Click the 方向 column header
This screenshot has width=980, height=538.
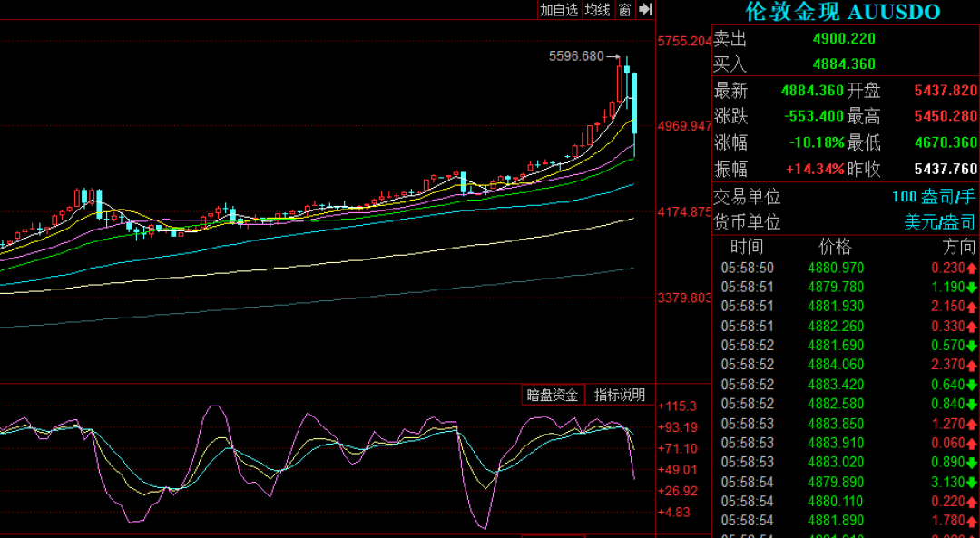click(959, 247)
